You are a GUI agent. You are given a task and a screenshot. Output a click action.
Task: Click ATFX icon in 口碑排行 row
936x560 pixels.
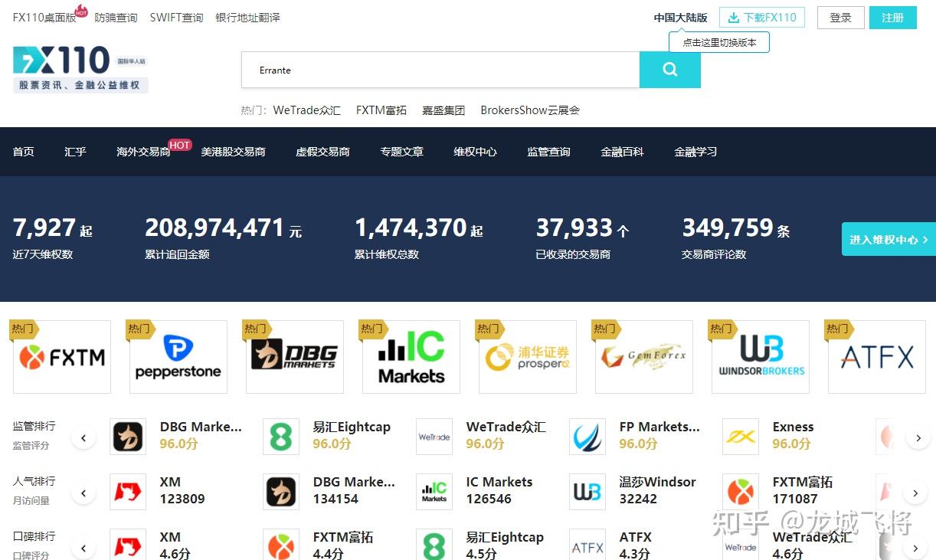587,545
